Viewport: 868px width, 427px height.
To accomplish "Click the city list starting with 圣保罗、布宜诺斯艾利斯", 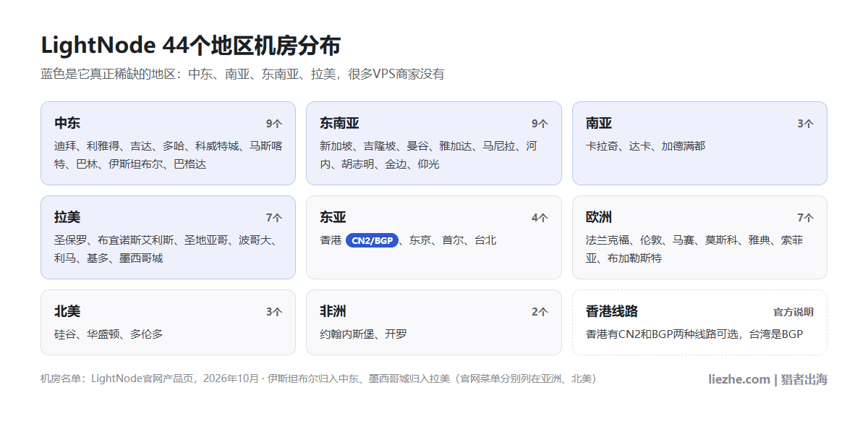I will click(165, 249).
